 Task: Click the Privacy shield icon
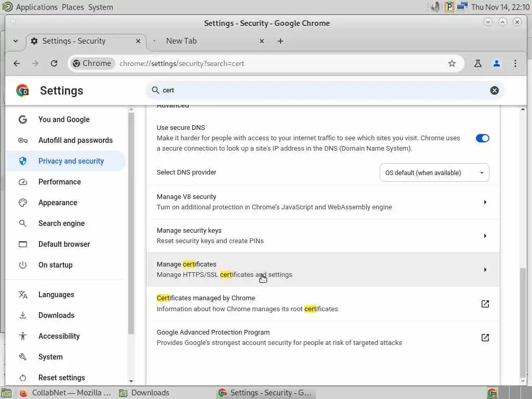pos(23,161)
